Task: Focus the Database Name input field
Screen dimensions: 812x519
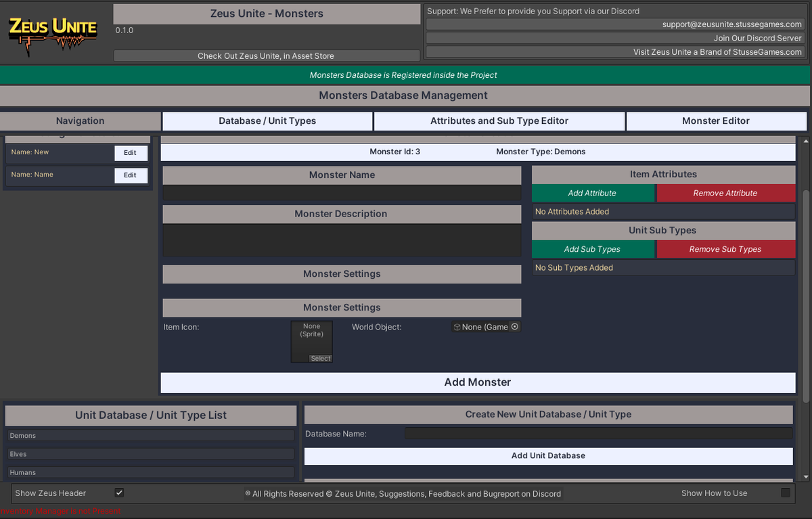Action: pyautogui.click(x=598, y=434)
